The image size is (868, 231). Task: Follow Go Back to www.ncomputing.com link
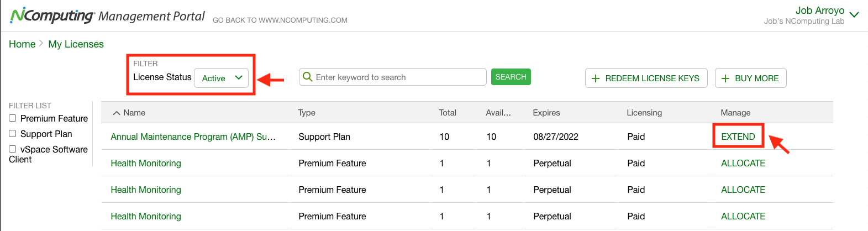coord(280,20)
